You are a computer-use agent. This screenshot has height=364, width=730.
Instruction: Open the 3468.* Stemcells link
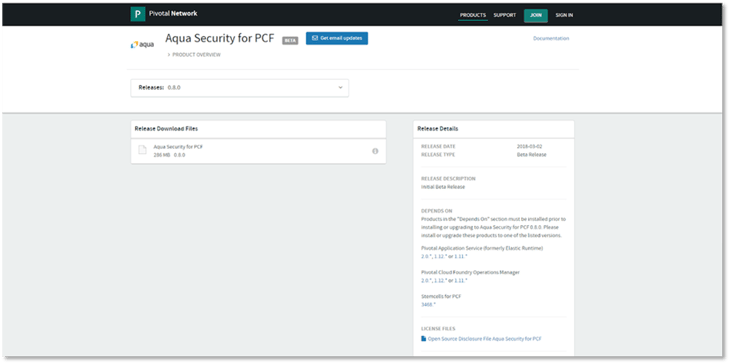[428, 304]
